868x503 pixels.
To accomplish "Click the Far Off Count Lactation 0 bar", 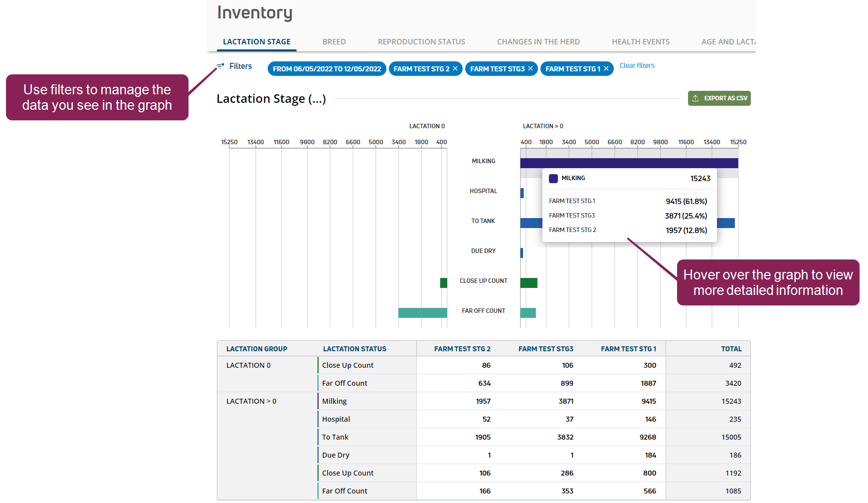I will 422,313.
